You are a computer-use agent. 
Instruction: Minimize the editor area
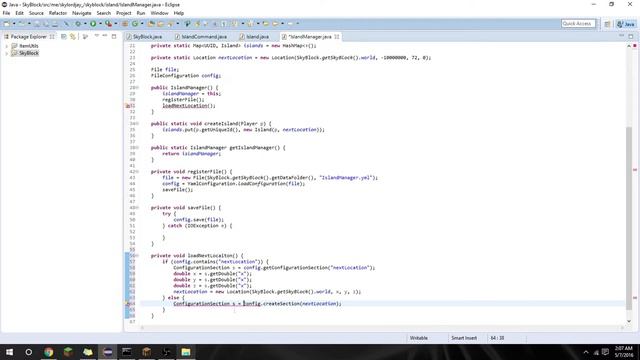(x=621, y=36)
